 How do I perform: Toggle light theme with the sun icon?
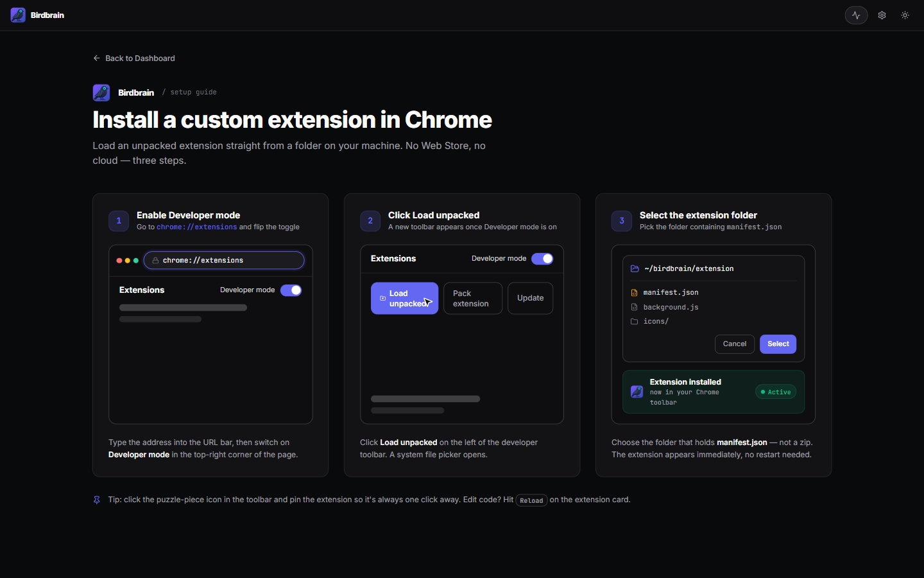(905, 15)
